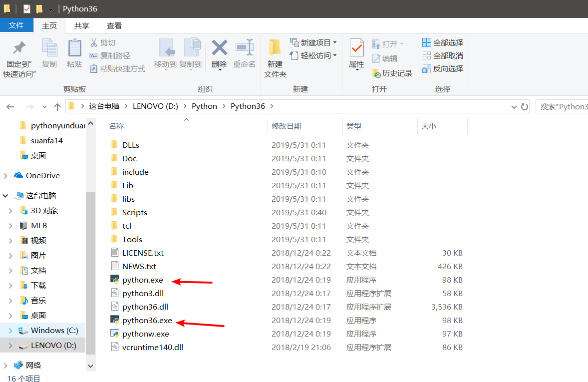
Task: Open the Properties (属性) icon
Action: 356,49
